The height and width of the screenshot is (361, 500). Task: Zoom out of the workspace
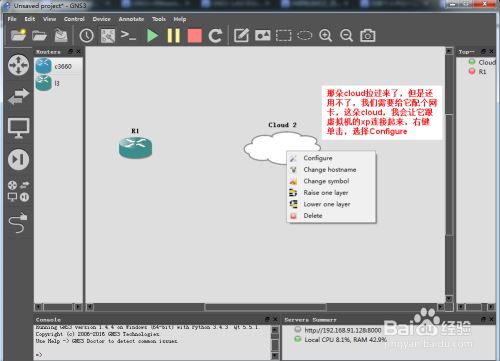click(346, 35)
